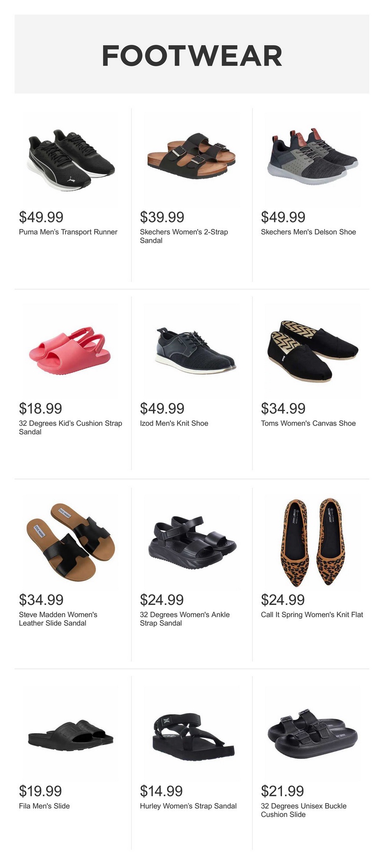Screen dimensions: 384x868
Task: Click the Steve Madden slide sandal image
Action: coord(71,542)
